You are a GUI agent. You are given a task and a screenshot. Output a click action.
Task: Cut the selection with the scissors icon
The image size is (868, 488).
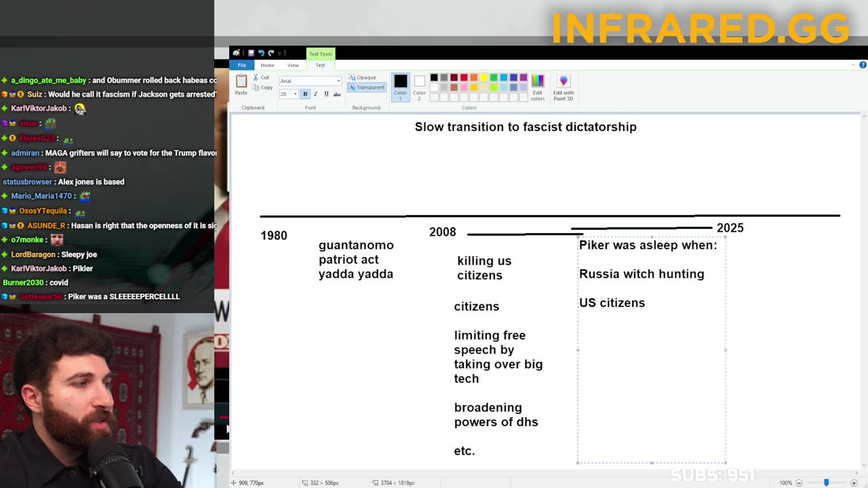point(256,78)
